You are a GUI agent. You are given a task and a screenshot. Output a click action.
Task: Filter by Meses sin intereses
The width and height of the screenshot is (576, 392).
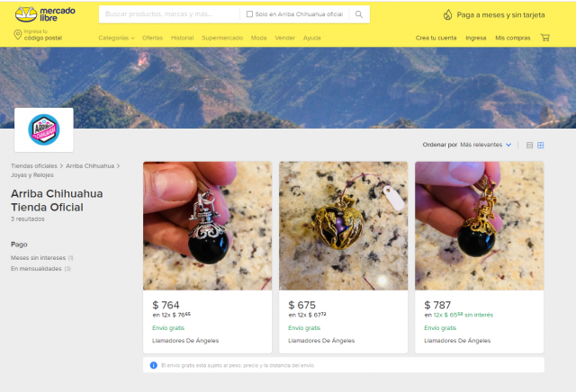(36, 258)
